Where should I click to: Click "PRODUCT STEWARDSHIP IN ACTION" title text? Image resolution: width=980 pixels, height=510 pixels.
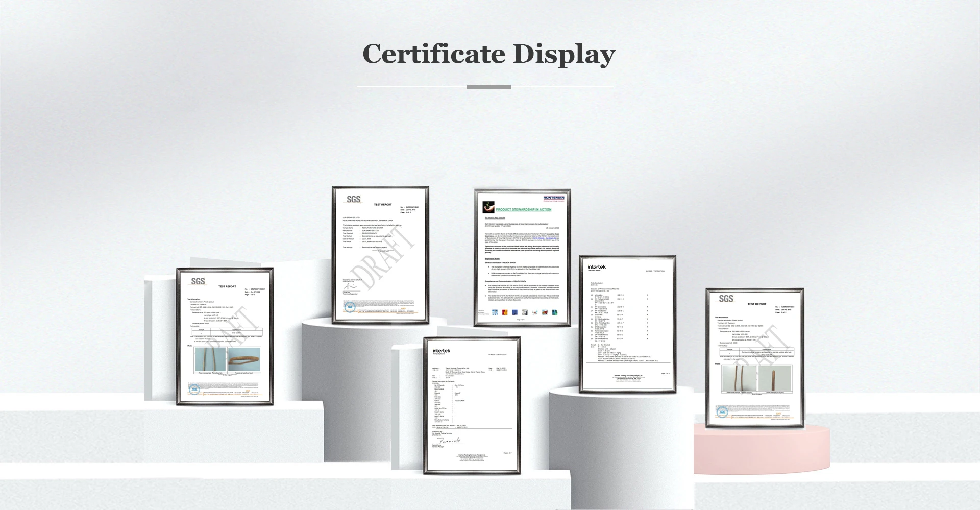click(x=524, y=210)
